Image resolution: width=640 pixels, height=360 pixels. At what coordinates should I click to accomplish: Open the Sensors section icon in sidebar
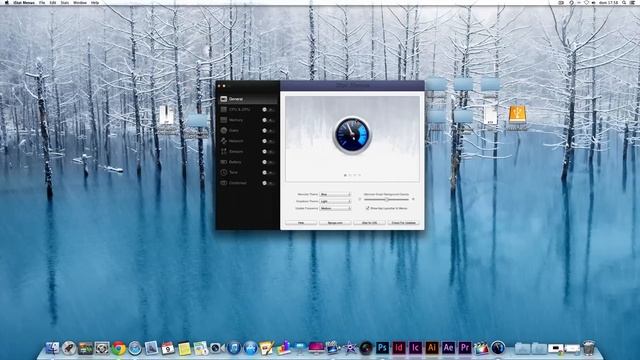click(x=224, y=151)
